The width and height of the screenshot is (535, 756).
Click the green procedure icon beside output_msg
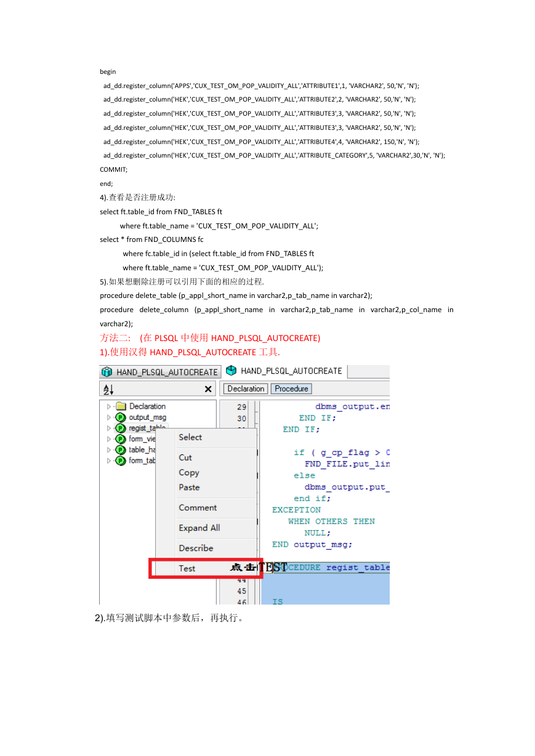pos(121,417)
